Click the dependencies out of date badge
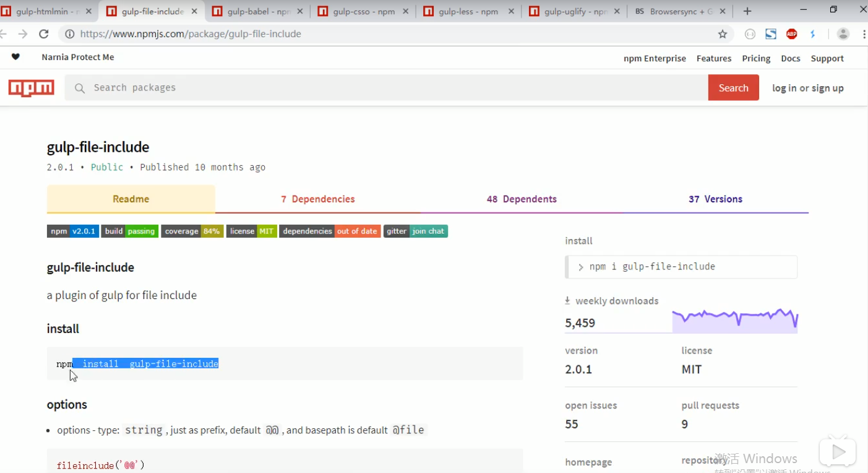868x473 pixels. point(330,231)
